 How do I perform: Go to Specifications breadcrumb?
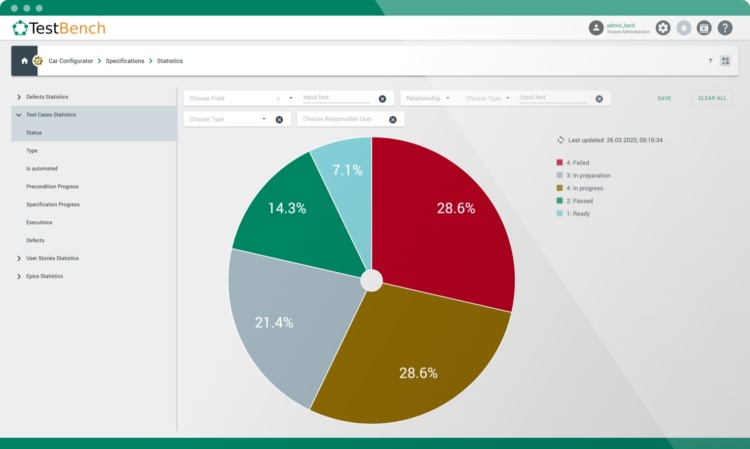tap(125, 61)
